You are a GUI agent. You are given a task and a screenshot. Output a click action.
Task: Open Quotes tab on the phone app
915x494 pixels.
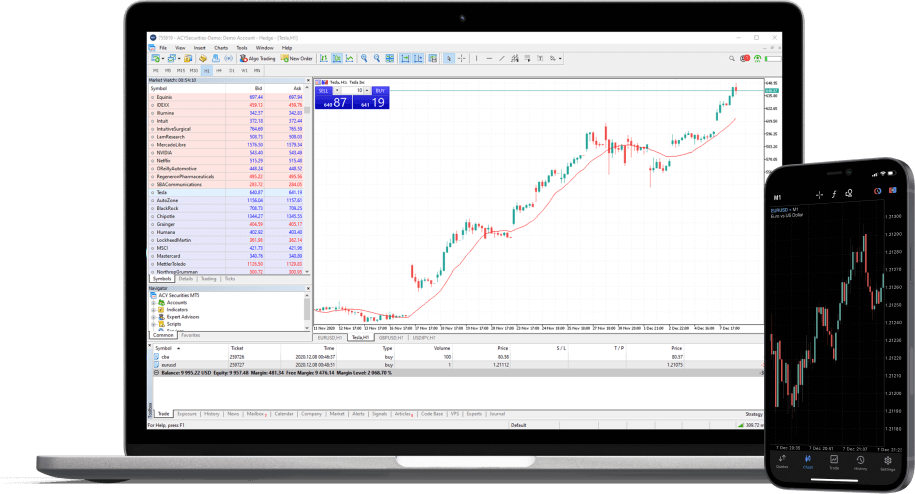[x=783, y=463]
